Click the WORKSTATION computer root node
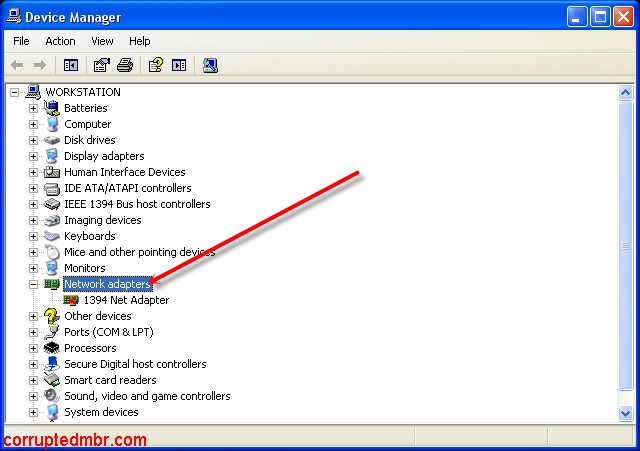This screenshot has width=640, height=451. [x=82, y=92]
